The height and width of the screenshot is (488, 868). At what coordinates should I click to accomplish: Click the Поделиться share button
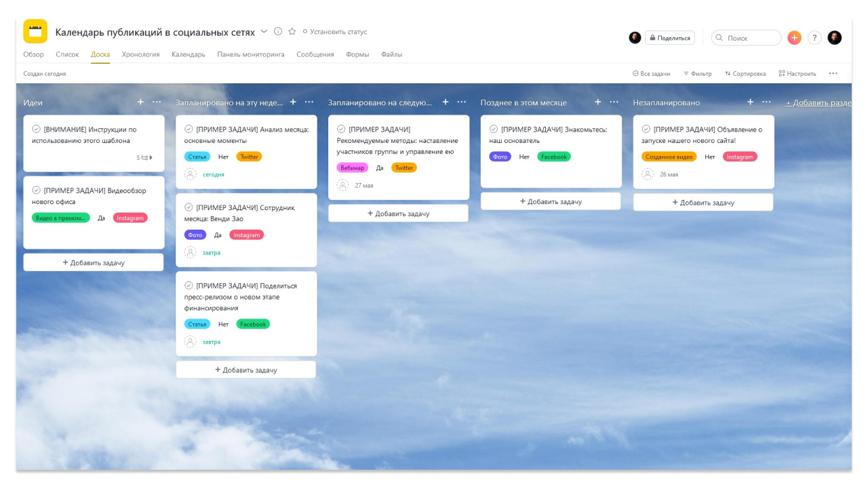coord(670,38)
